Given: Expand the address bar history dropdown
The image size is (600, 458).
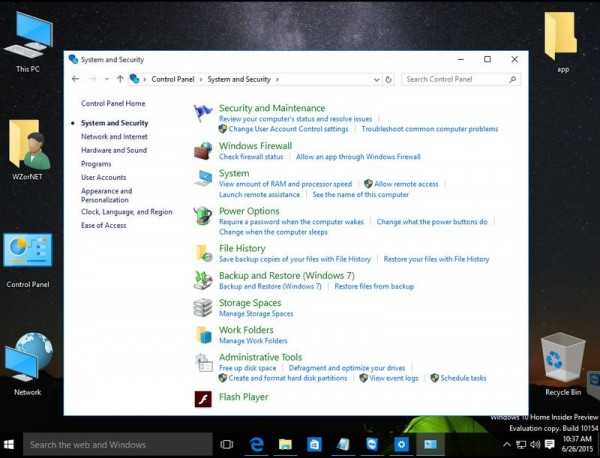Looking at the screenshot, I should [x=377, y=80].
